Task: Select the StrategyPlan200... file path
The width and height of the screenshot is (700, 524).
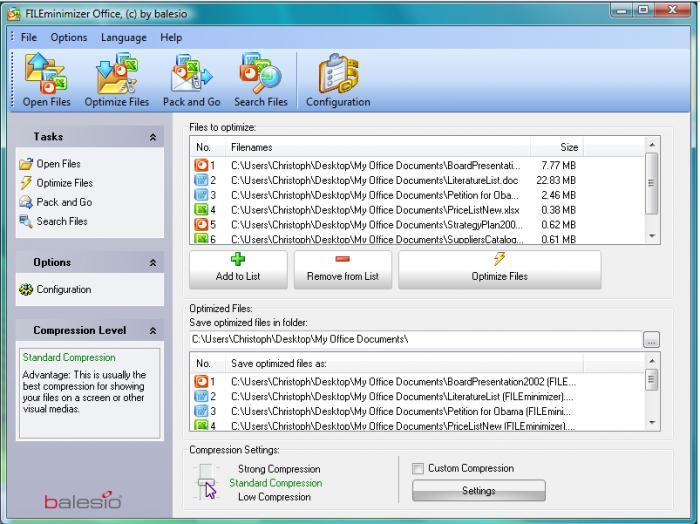Action: 376,225
